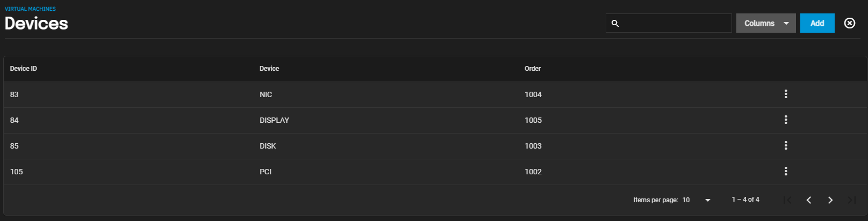Jump to the first page icon

(x=787, y=200)
